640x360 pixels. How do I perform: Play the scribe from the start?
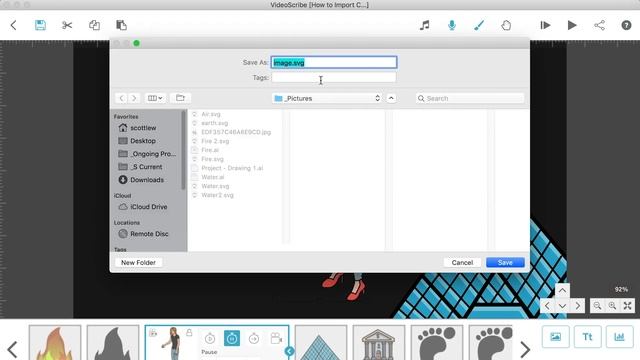[x=572, y=25]
